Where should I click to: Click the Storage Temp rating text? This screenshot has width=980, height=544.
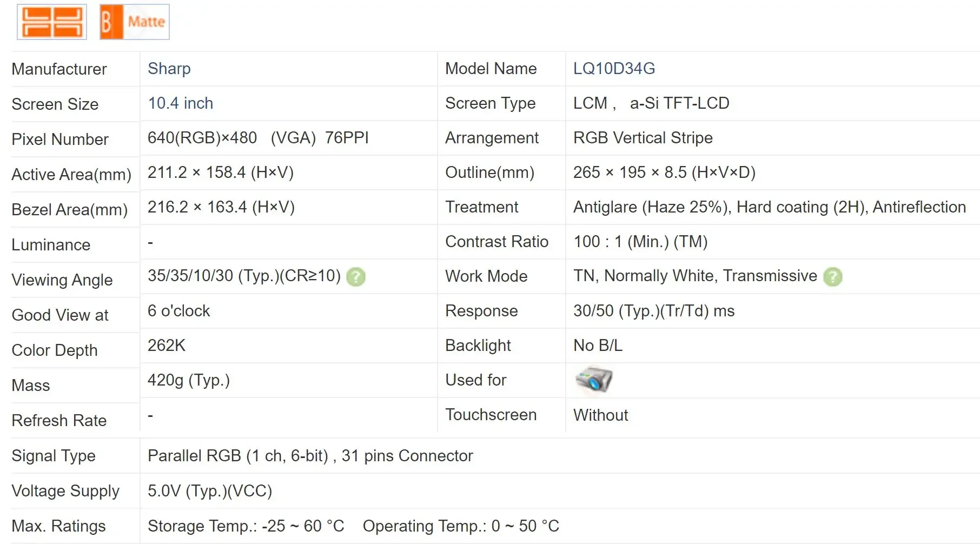point(246,526)
